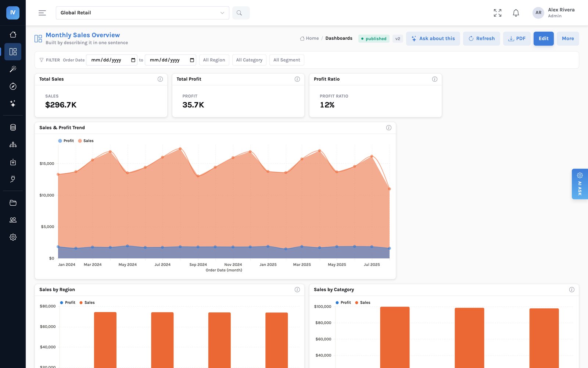Open the plug connector icon in sidebar
Screen dimensions: 588x368
[x=13, y=179]
